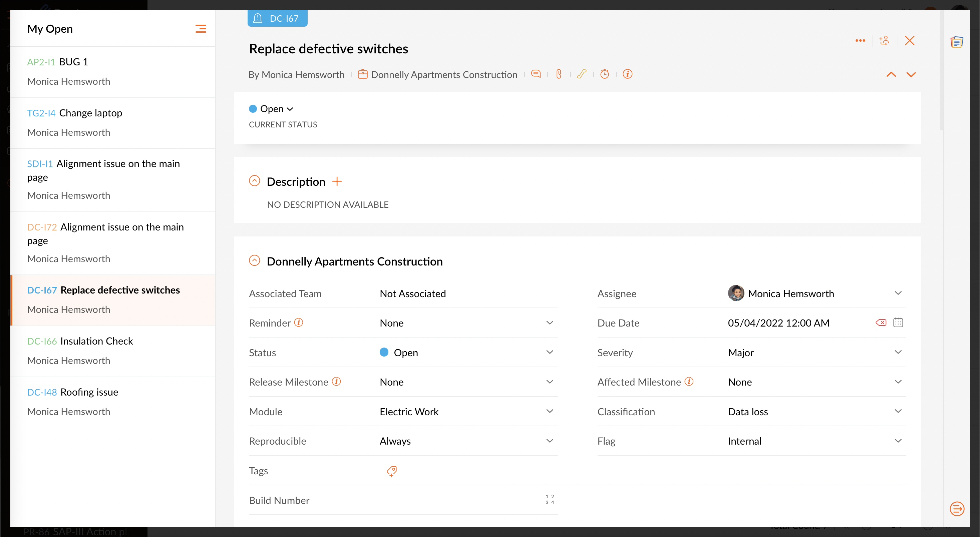980x537 pixels.
Task: Click the issue info icon in header
Action: (627, 74)
